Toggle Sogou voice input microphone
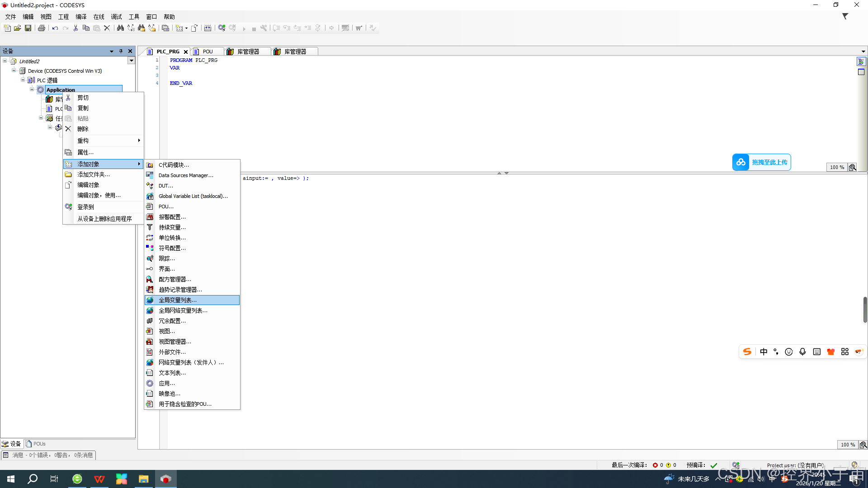Viewport: 868px width, 488px height. [802, 352]
